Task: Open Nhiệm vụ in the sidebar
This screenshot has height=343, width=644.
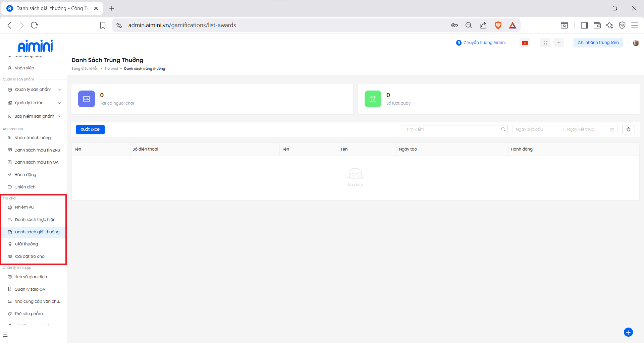Action: [24, 207]
